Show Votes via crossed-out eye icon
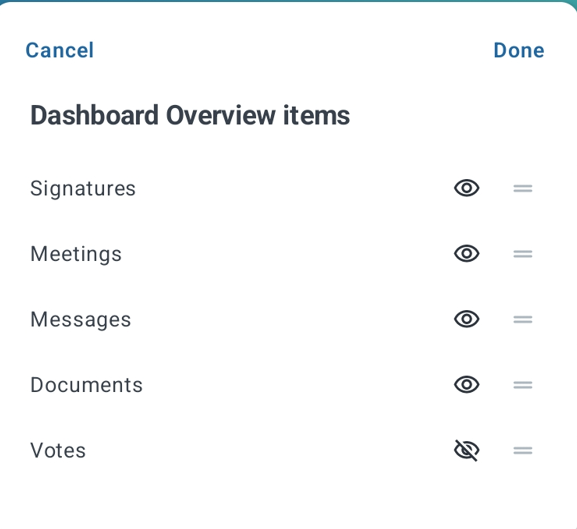577x529 pixels. click(466, 450)
